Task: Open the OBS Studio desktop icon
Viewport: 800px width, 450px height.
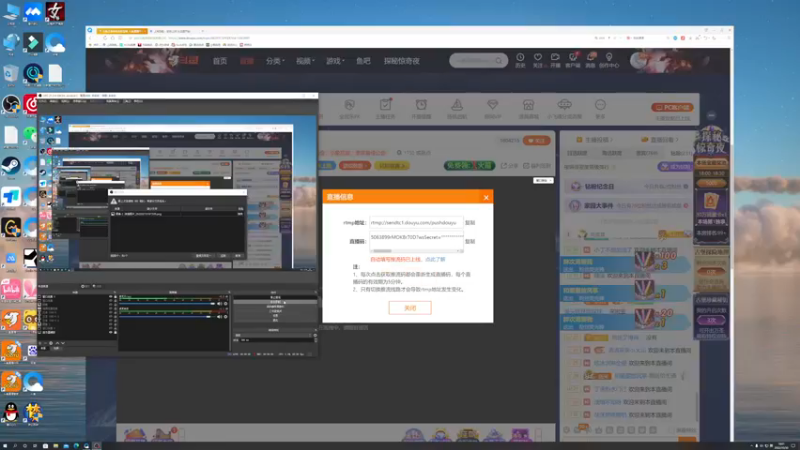Action: tap(11, 104)
